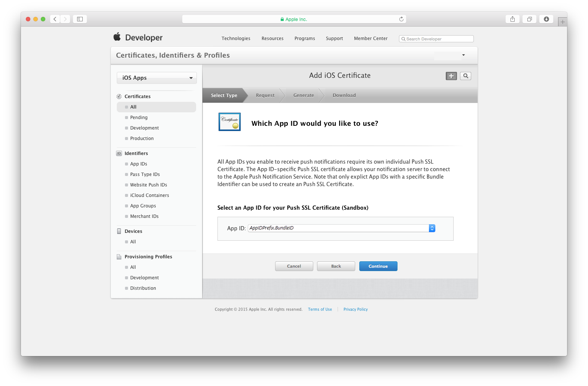Screen dimensions: 588x386
Task: Select Merchant IDs
Action: (144, 216)
